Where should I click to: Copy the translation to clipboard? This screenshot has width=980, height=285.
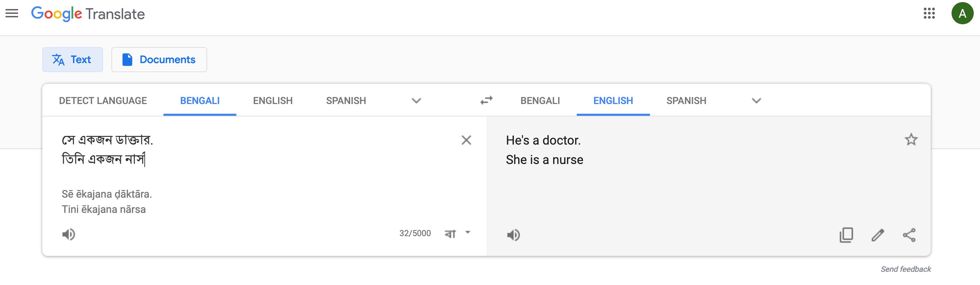tap(846, 235)
